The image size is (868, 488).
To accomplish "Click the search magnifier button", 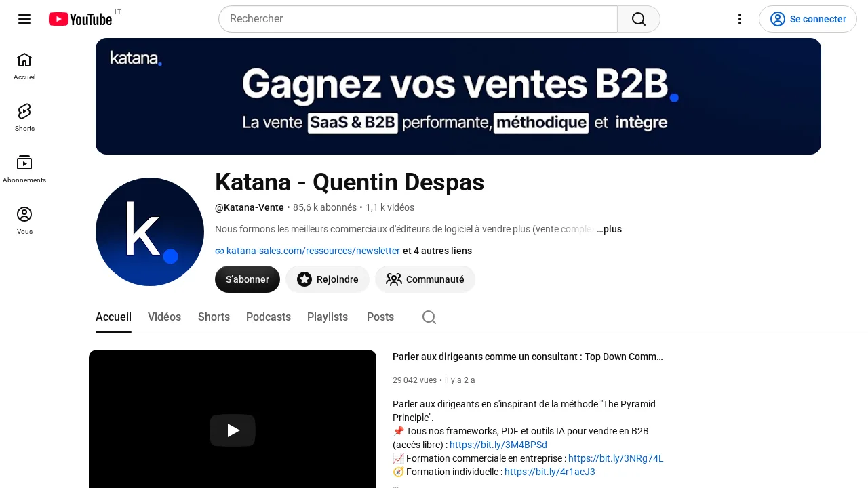I will coord(638,19).
